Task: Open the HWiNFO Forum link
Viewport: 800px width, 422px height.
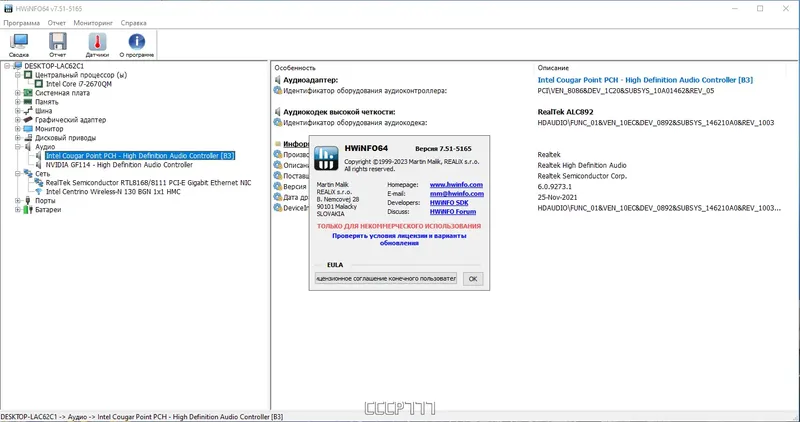Action: (x=453, y=212)
